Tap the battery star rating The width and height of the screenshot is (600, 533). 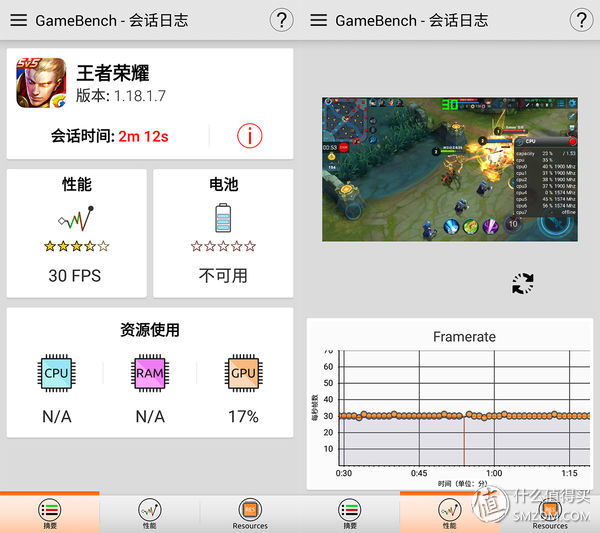click(223, 246)
